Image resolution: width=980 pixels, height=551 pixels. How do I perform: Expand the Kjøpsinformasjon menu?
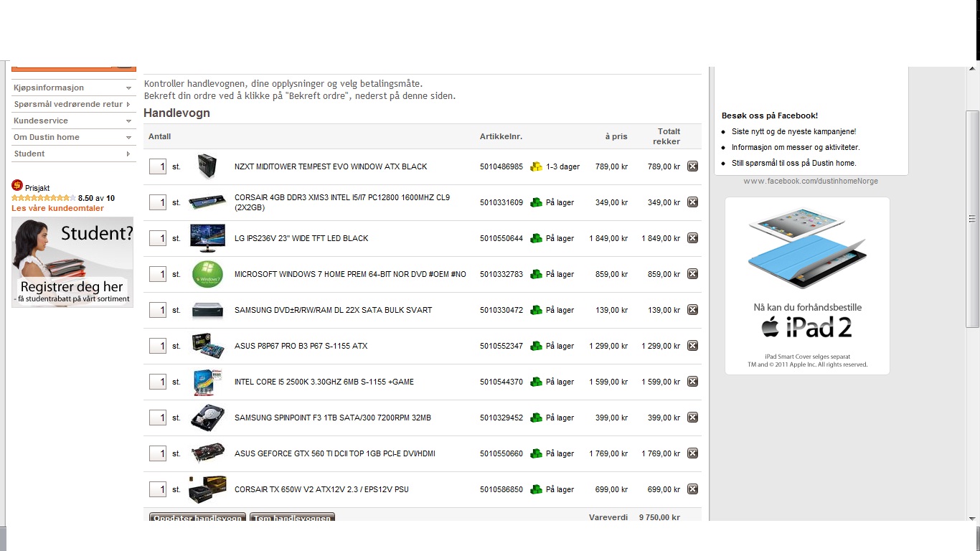coord(73,88)
